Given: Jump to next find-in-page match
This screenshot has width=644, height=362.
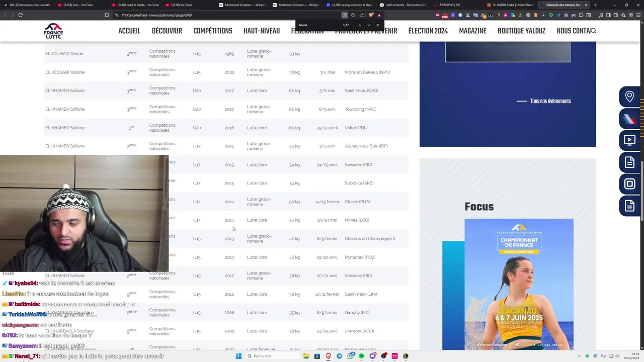Looking at the screenshot, I should pos(368,25).
